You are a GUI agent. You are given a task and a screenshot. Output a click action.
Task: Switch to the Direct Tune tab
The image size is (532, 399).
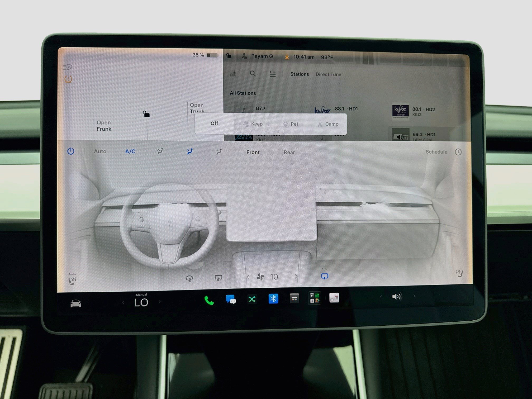point(328,74)
